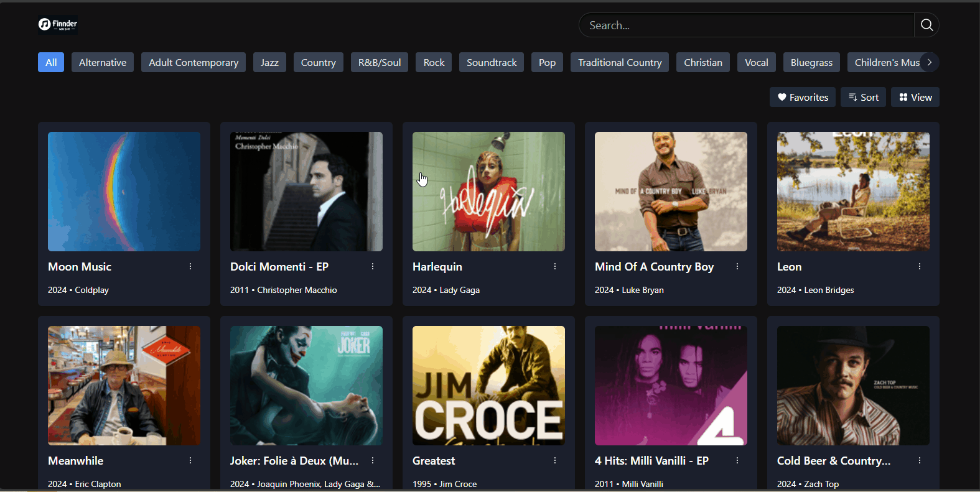Filter by Vocal genre
Screen dimensions: 980x492
pos(757,62)
